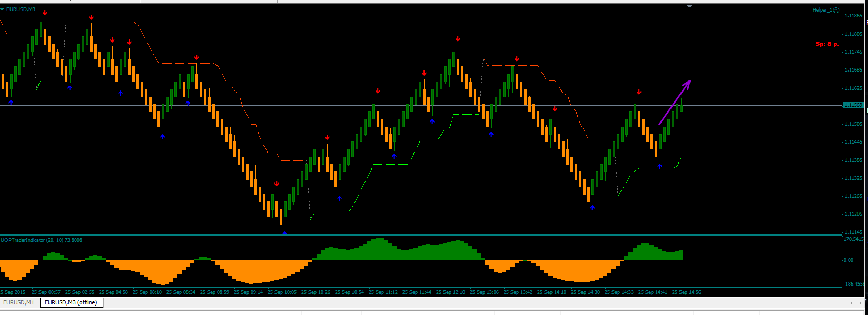Click price scale value 1.11685
The width and height of the screenshot is (868, 315).
[x=853, y=70]
